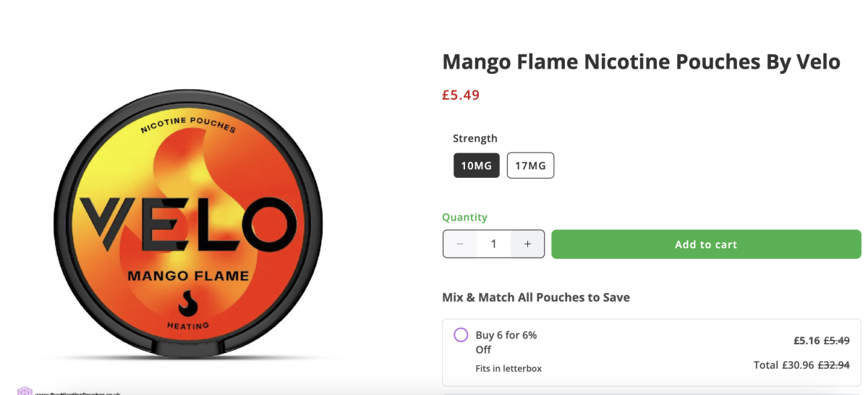The image size is (868, 395).
Task: Click the Add to cart button
Action: tap(705, 244)
